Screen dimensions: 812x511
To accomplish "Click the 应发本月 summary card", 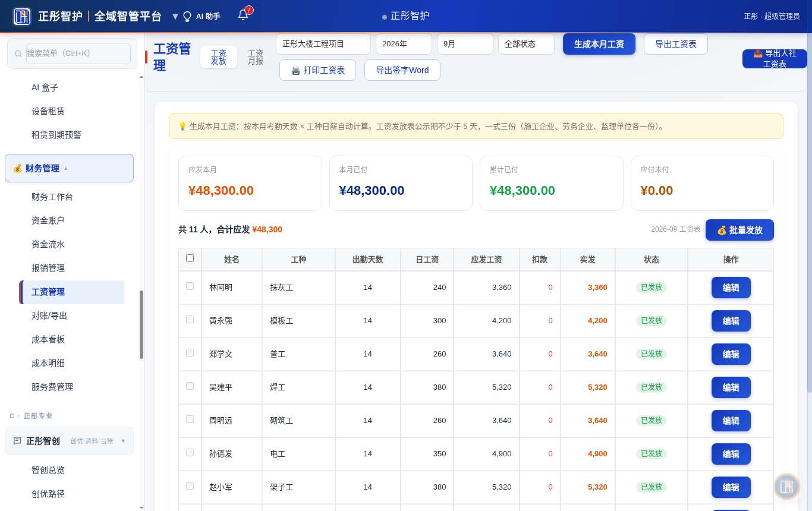I will click(x=250, y=183).
